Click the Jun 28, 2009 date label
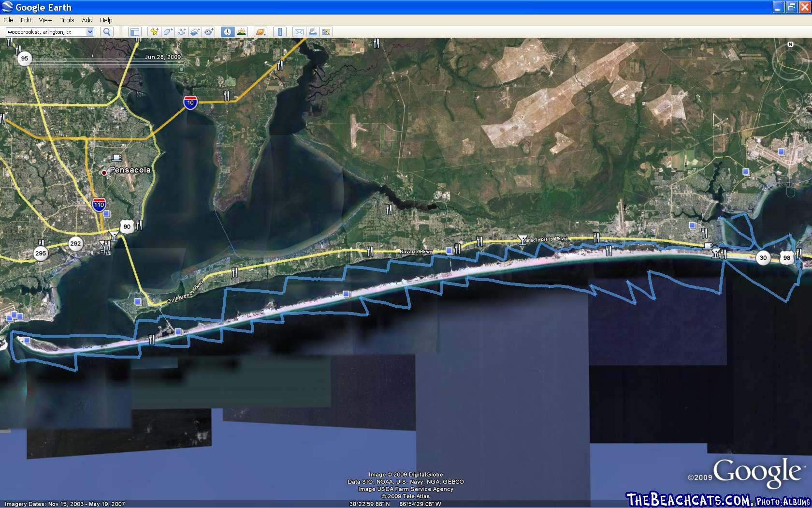The image size is (812, 508). point(163,57)
